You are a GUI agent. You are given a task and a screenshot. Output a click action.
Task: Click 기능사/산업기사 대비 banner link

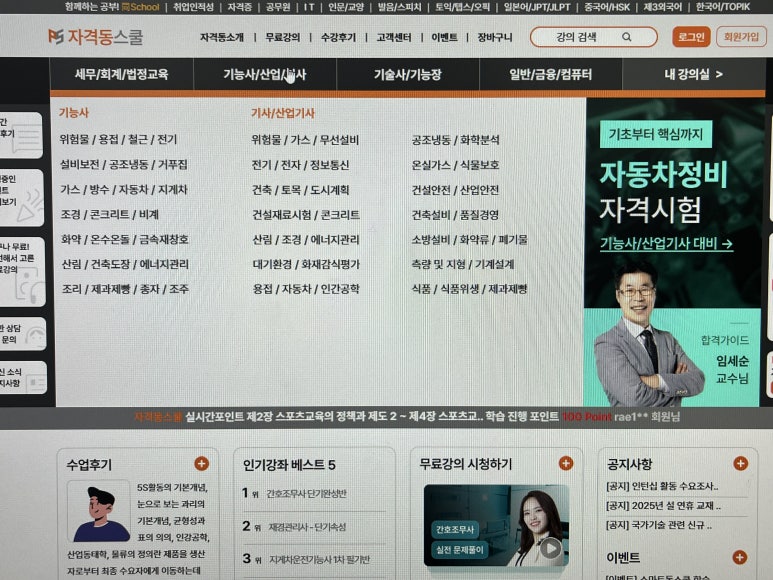666,243
